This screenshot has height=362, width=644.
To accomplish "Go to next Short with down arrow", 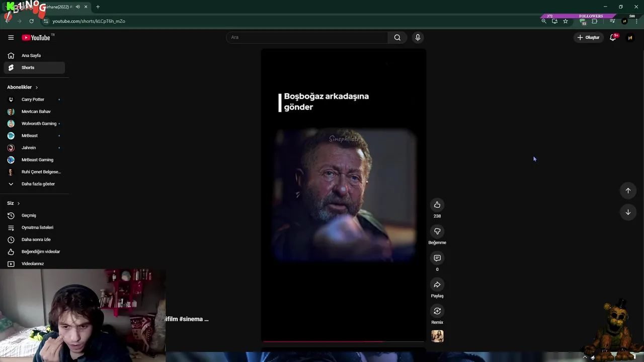I will point(628,212).
